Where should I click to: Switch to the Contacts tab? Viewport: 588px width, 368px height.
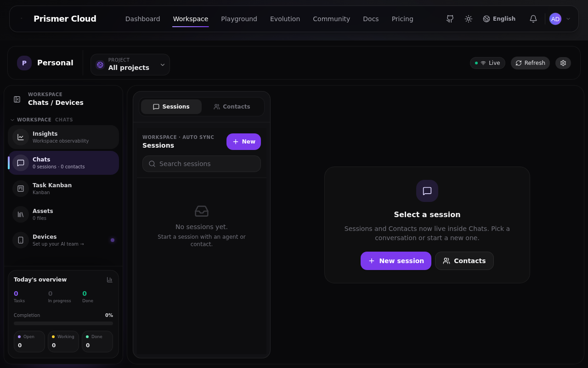(232, 107)
